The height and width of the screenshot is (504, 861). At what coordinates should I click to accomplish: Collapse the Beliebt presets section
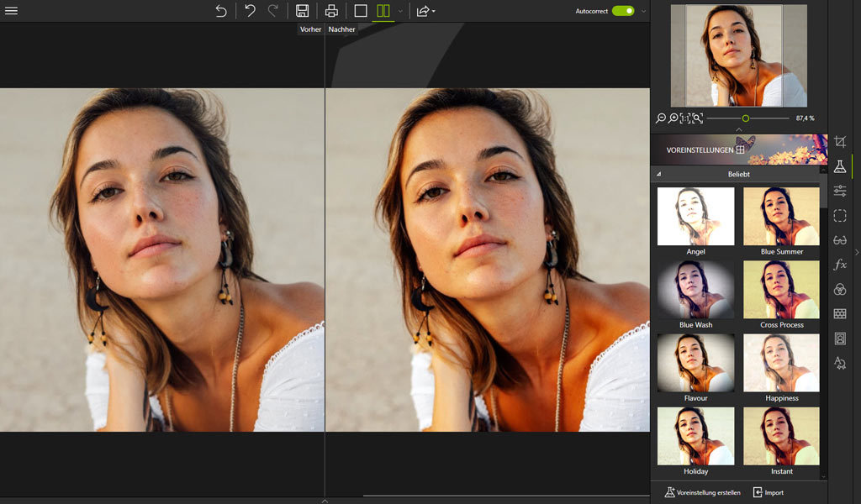click(659, 174)
